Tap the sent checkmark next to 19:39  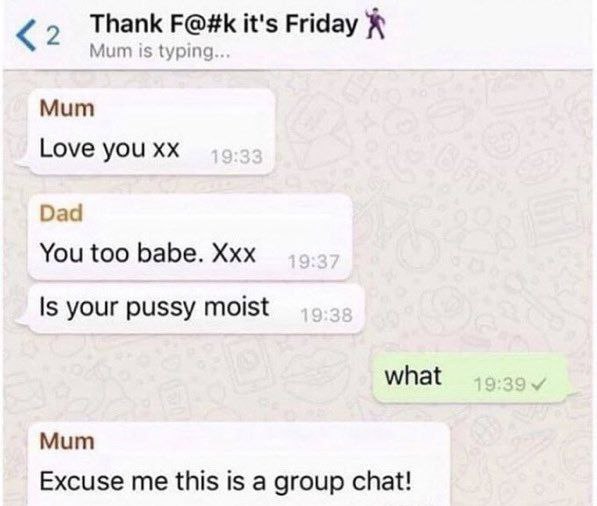539,385
